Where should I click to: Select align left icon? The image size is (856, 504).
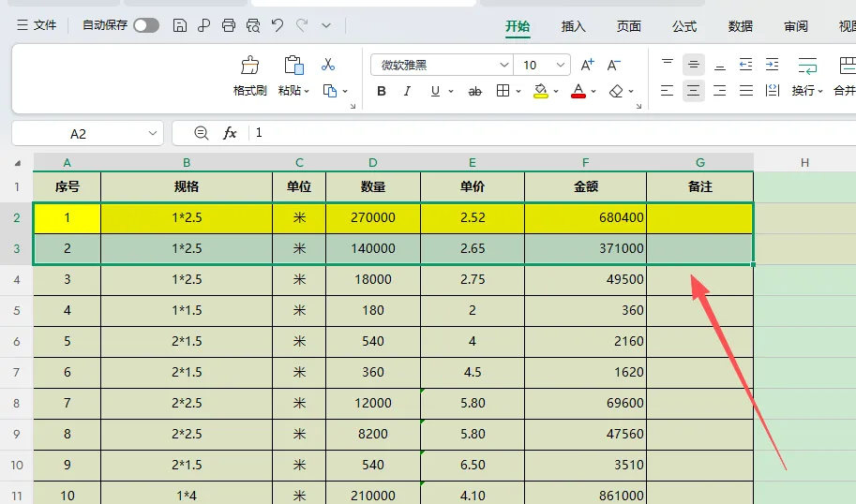click(668, 91)
